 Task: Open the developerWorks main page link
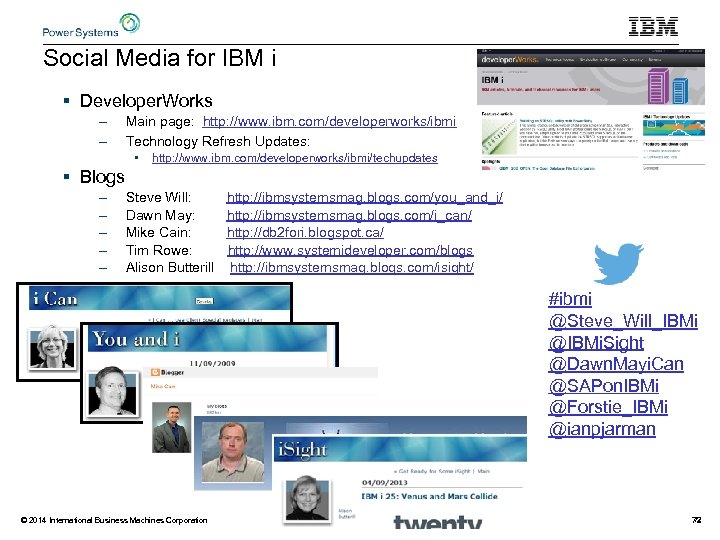[x=329, y=122]
